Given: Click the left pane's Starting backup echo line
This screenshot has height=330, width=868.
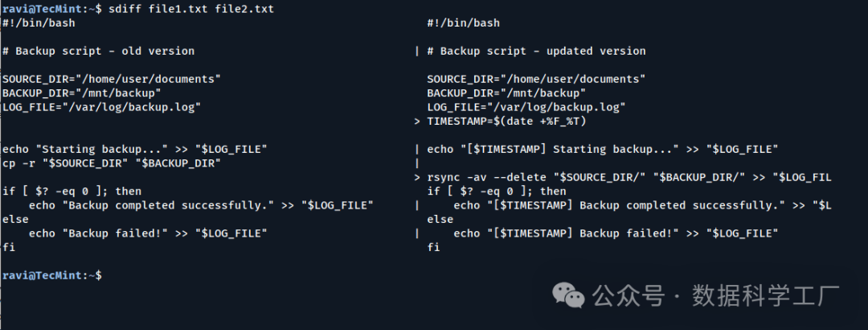Looking at the screenshot, I should pos(134,149).
